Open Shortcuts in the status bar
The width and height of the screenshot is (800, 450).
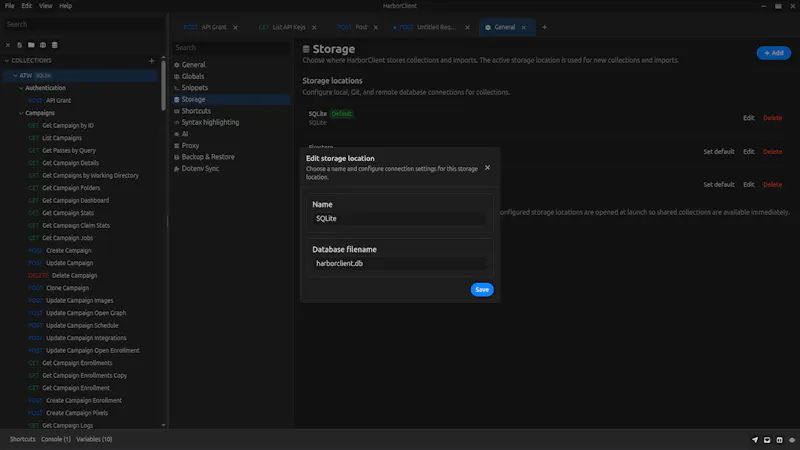(x=22, y=439)
